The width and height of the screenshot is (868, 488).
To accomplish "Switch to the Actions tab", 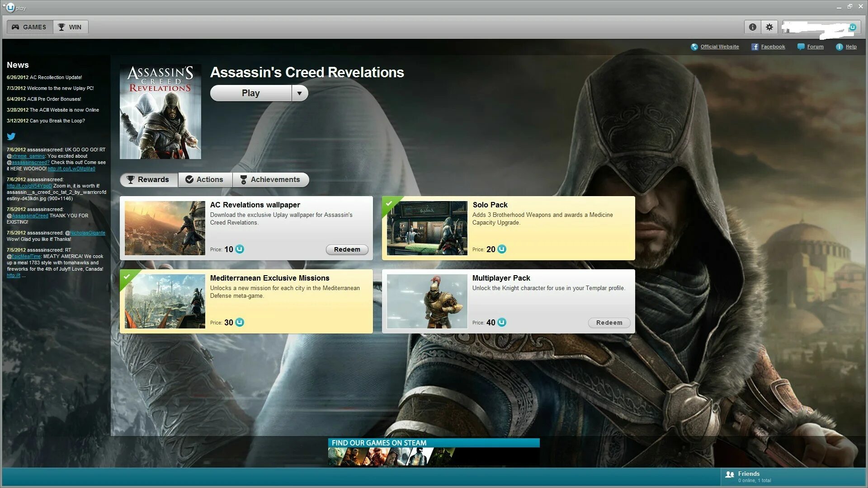I will tap(205, 180).
